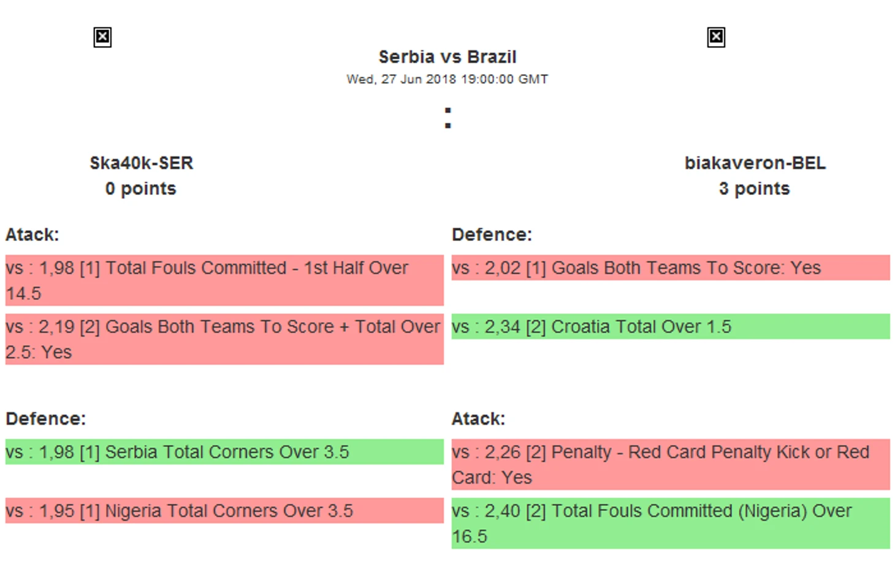Select the Serbia Total Corners Over 3.5 row
Screen dimensions: 895x588
(224, 452)
